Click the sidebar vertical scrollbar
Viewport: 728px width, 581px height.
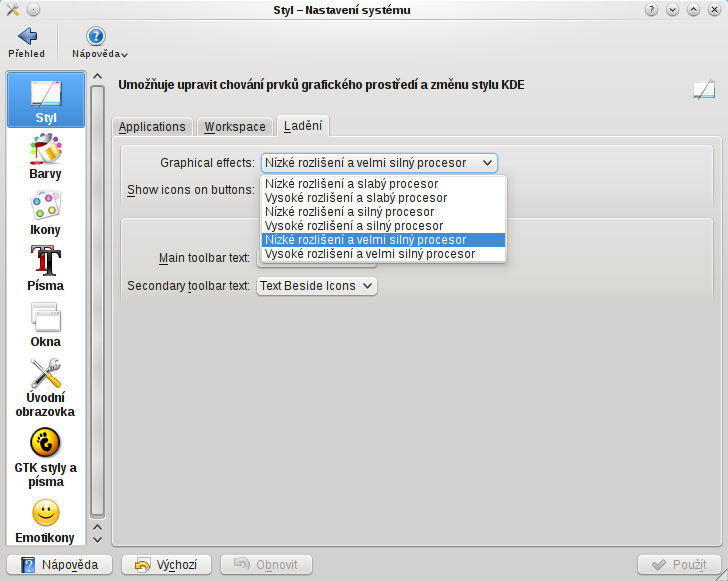pyautogui.click(x=97, y=300)
